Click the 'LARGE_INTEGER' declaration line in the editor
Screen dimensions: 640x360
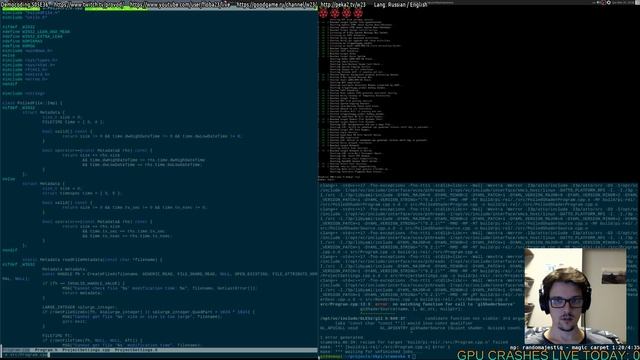79,307
